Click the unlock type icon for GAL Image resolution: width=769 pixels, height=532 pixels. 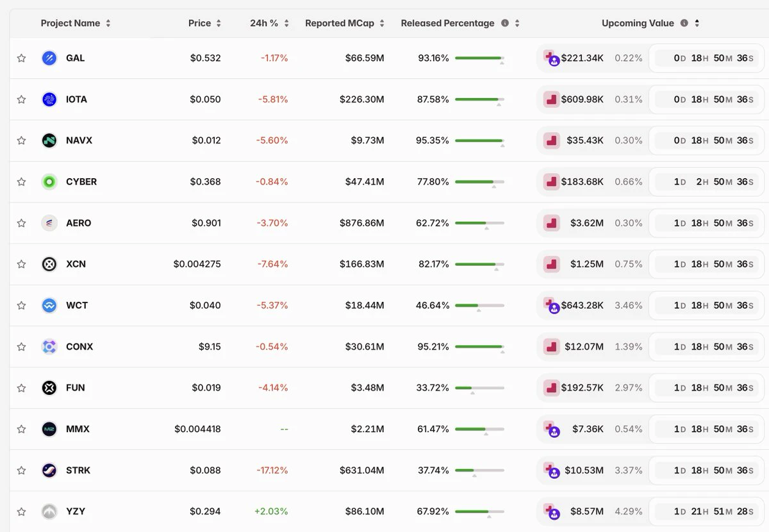552,58
